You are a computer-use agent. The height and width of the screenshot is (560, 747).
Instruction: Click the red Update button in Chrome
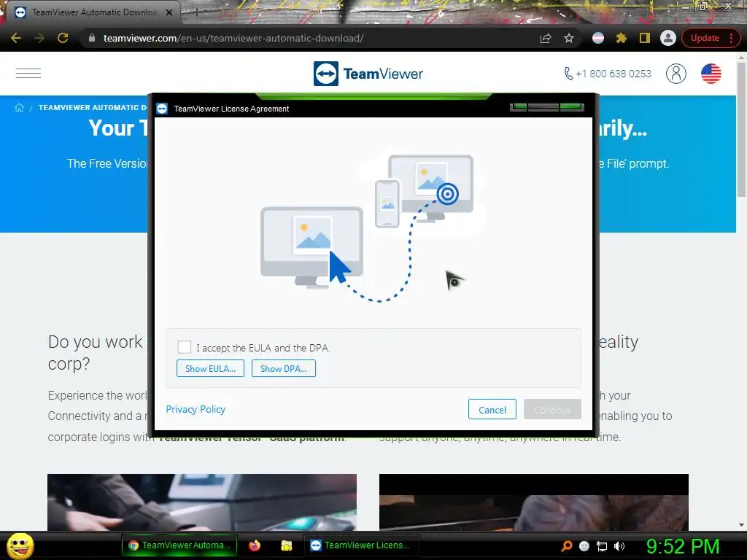pos(711,38)
